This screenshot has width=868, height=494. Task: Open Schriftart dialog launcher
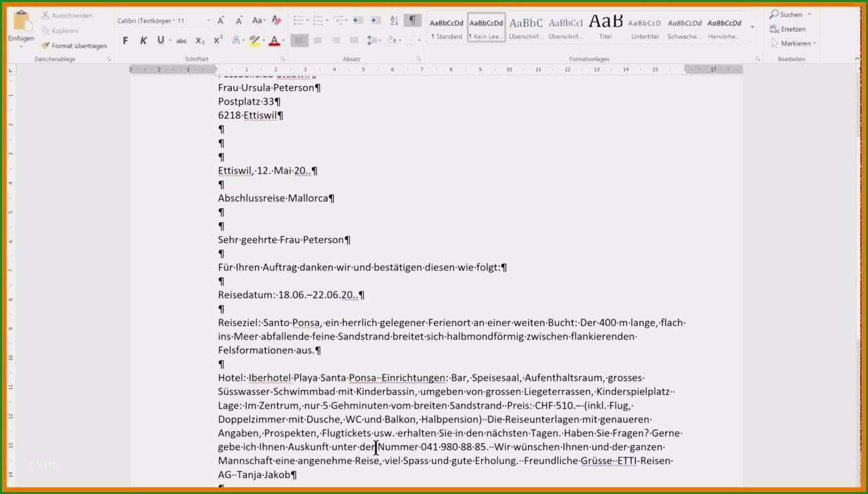pos(282,59)
